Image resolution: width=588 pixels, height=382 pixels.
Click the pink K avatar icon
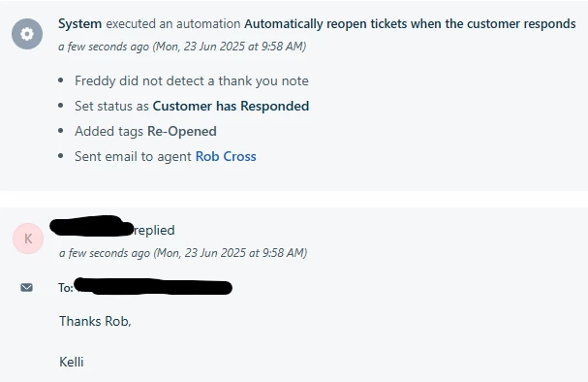point(28,239)
